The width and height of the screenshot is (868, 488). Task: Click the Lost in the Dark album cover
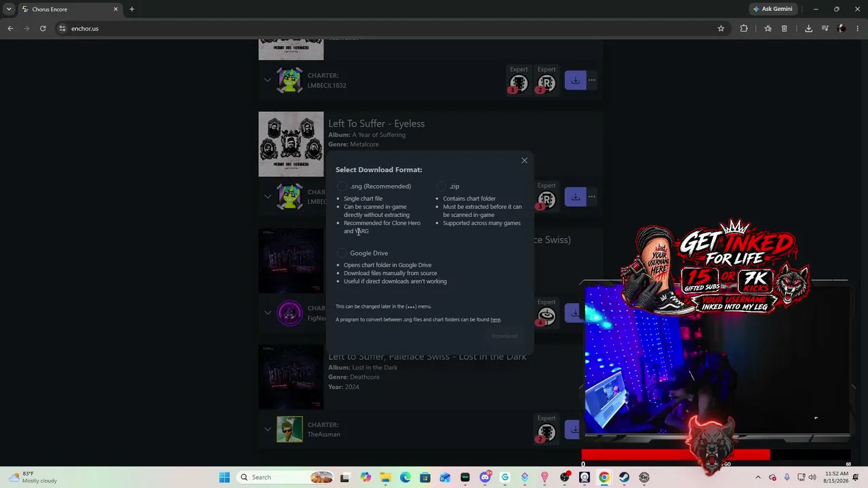click(x=291, y=377)
